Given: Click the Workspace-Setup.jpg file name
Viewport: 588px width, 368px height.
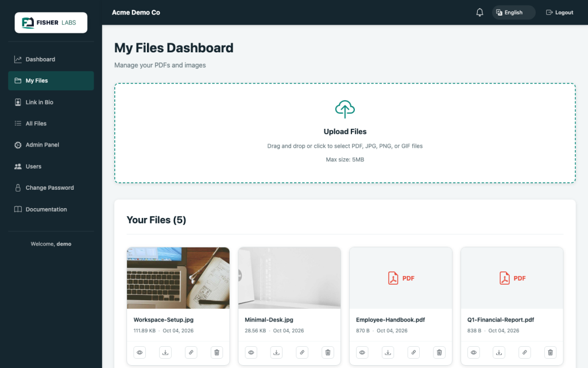Looking at the screenshot, I should click(164, 320).
